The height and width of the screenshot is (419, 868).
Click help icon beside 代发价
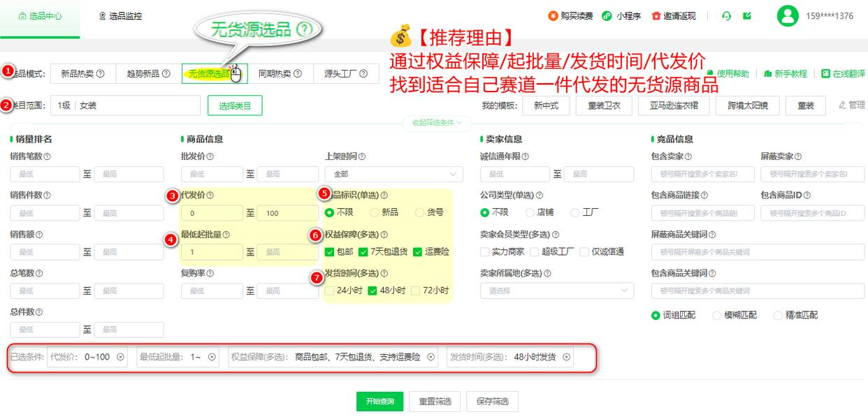click(210, 196)
